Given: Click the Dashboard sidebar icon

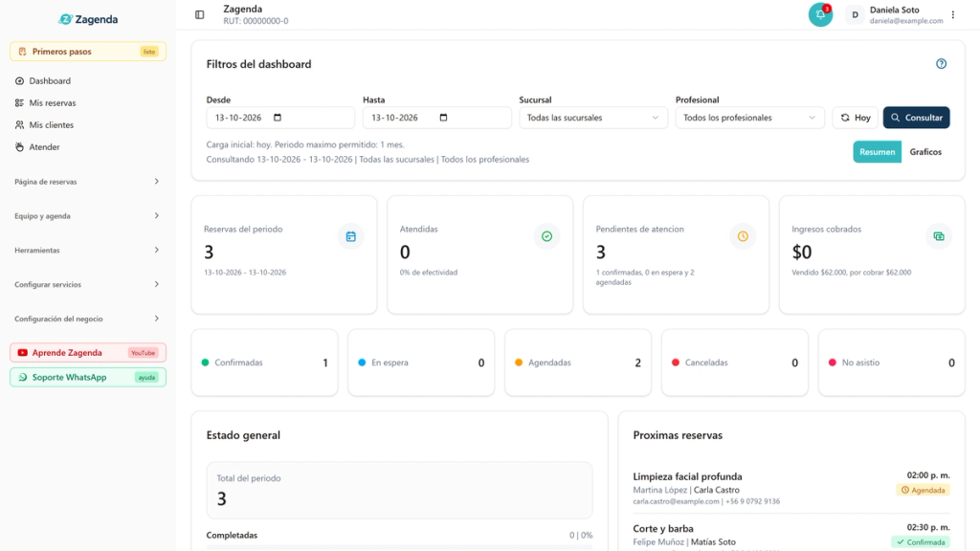Looking at the screenshot, I should click(x=19, y=81).
